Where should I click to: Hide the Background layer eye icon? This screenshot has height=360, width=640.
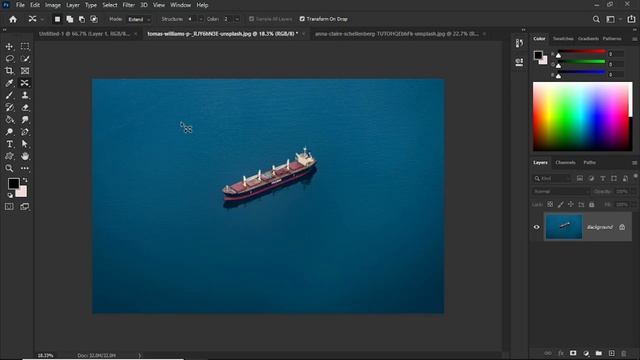pos(536,227)
